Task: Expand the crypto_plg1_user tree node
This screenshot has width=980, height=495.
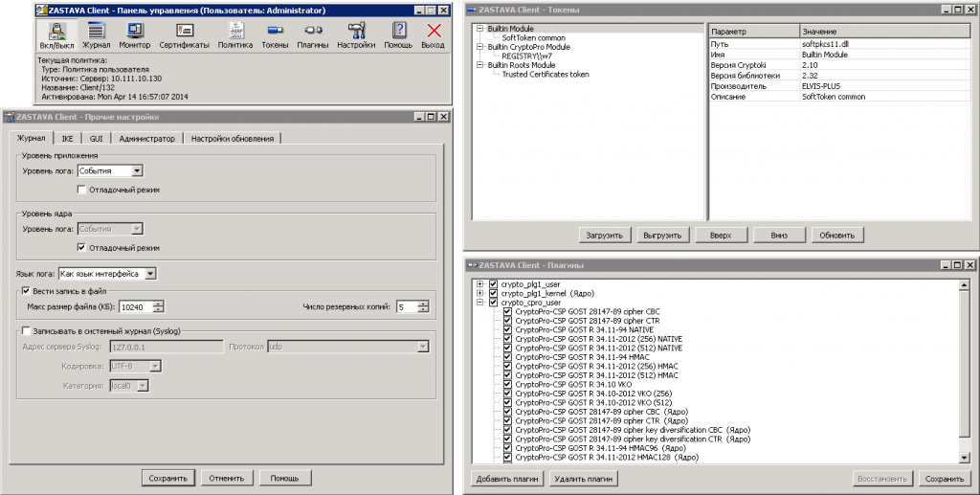Action: click(x=480, y=284)
